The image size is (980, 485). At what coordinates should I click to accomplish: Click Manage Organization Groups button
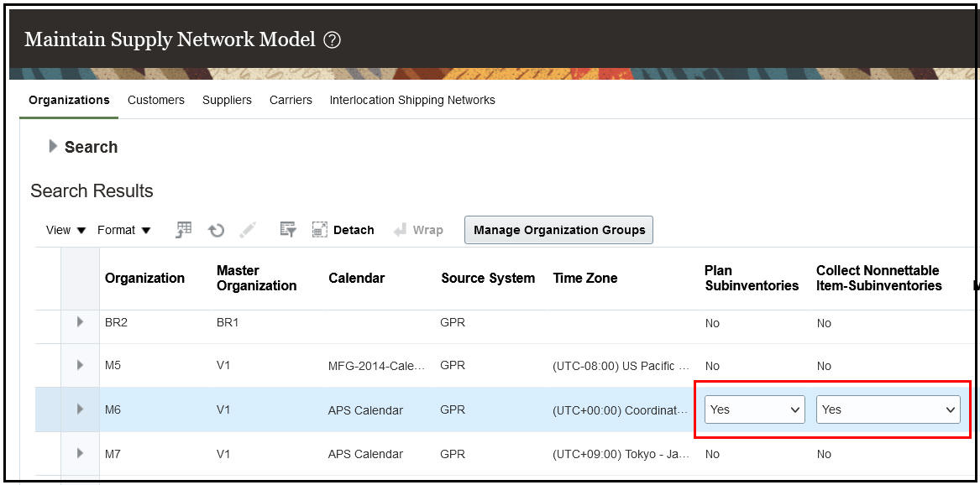click(558, 230)
